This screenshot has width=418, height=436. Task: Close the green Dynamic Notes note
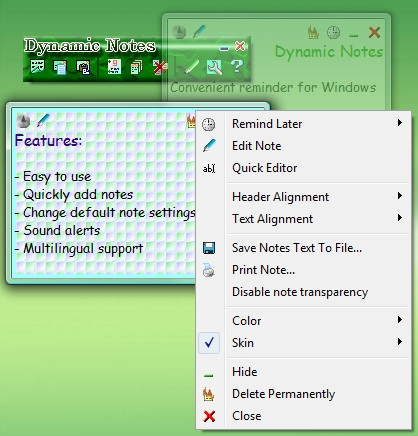tap(374, 32)
